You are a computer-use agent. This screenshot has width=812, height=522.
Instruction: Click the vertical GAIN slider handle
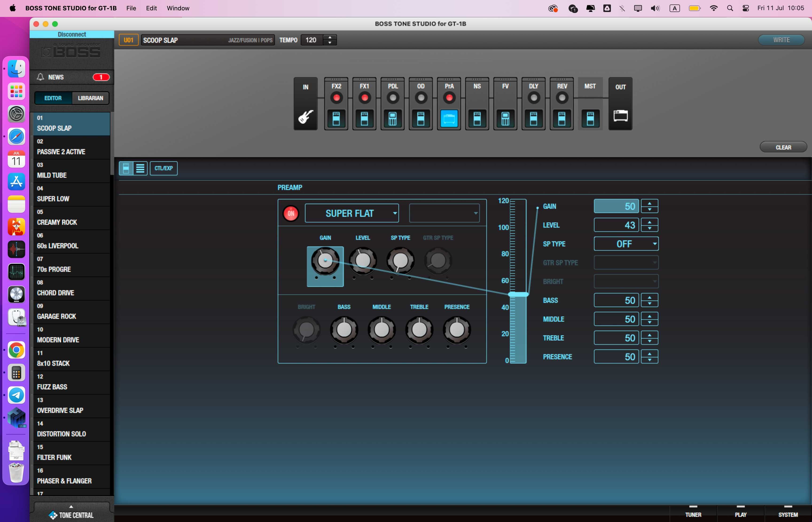pos(518,294)
